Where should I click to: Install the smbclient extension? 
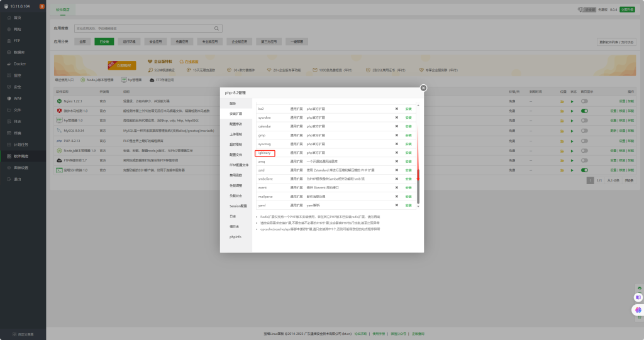pyautogui.click(x=408, y=179)
